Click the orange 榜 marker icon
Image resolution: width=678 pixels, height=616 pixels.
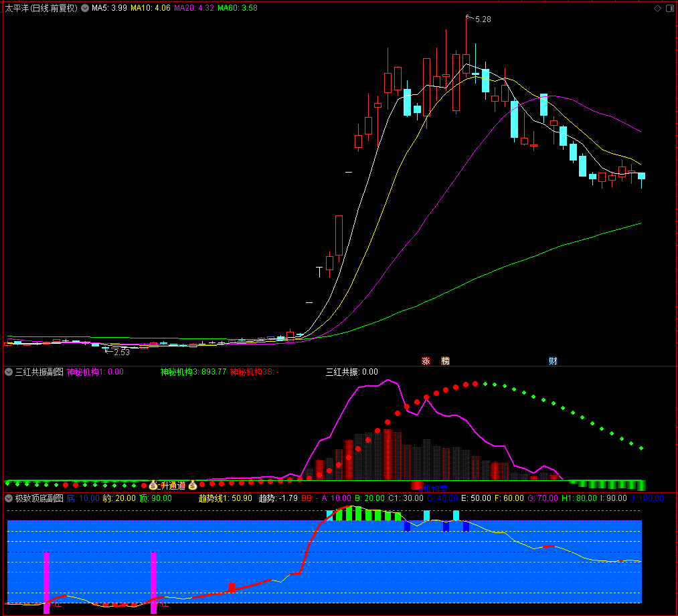pos(445,361)
